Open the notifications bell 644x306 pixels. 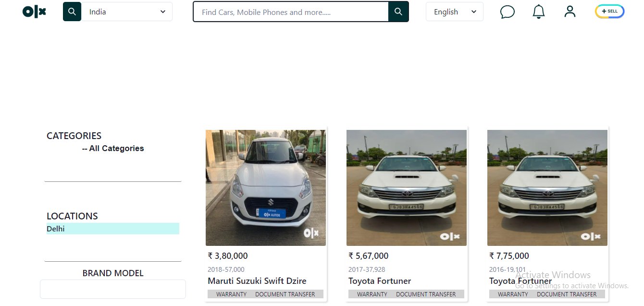click(538, 12)
